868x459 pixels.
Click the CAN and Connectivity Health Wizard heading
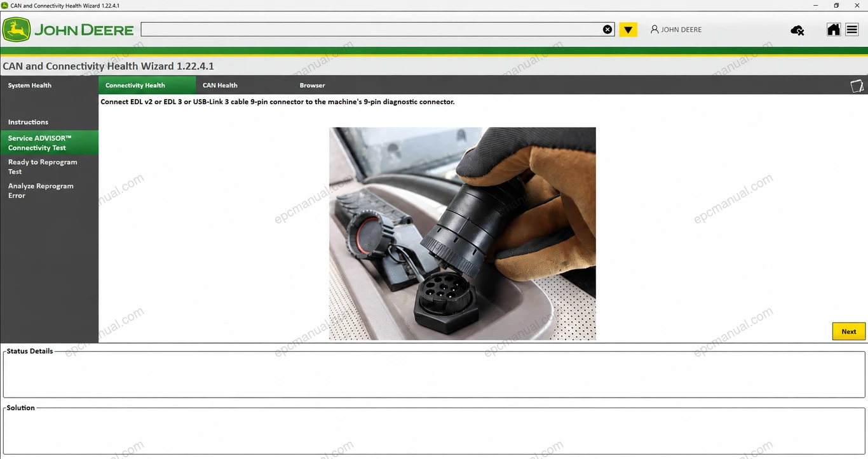coord(108,66)
